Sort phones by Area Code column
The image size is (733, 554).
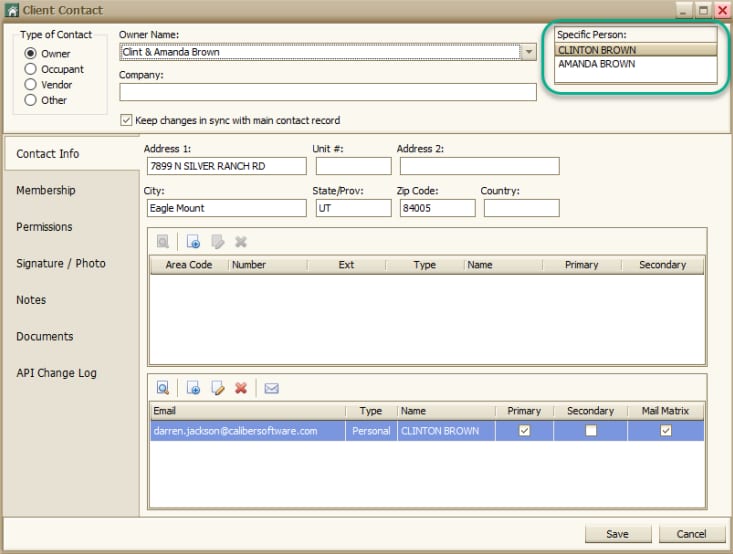[x=189, y=265]
